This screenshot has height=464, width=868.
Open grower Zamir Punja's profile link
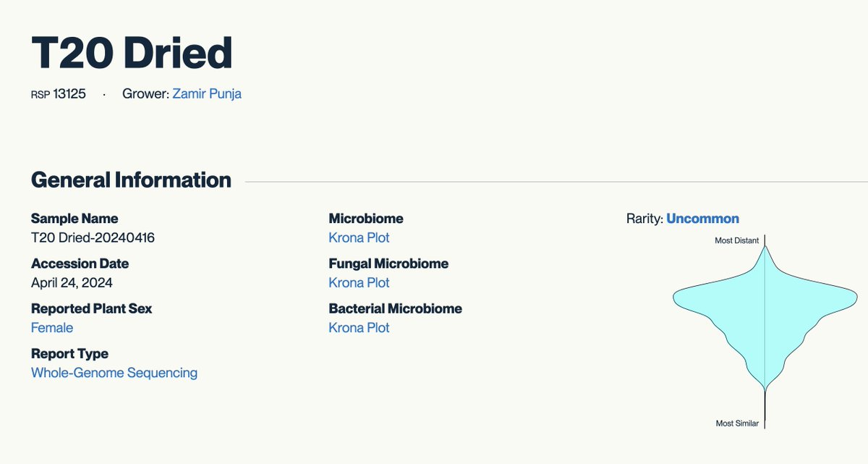207,94
